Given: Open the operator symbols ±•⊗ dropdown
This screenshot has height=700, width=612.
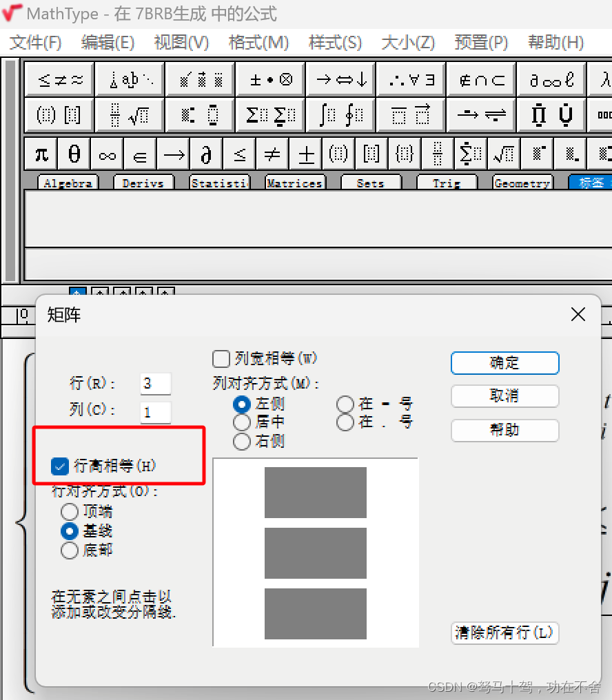Looking at the screenshot, I should pos(269,79).
